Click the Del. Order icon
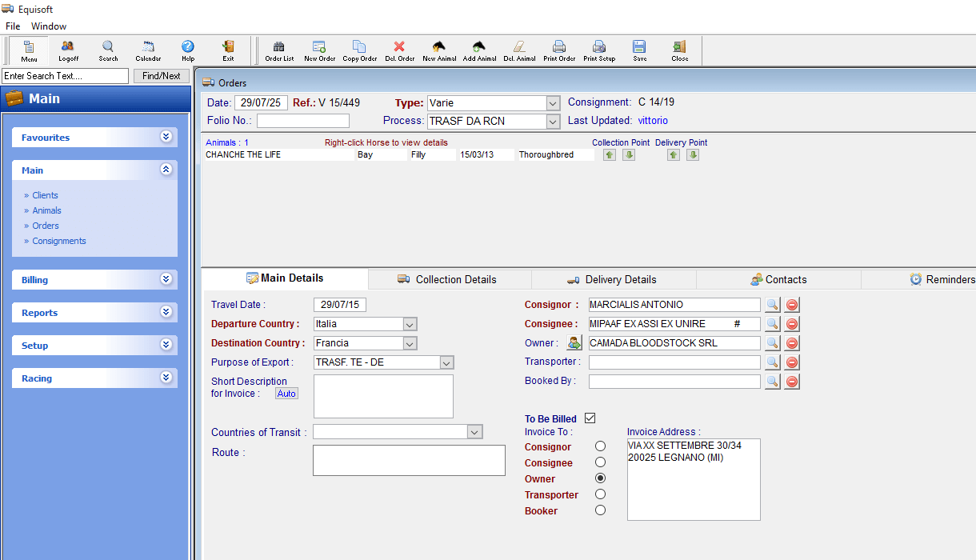Image resolution: width=976 pixels, height=560 pixels. (x=399, y=50)
